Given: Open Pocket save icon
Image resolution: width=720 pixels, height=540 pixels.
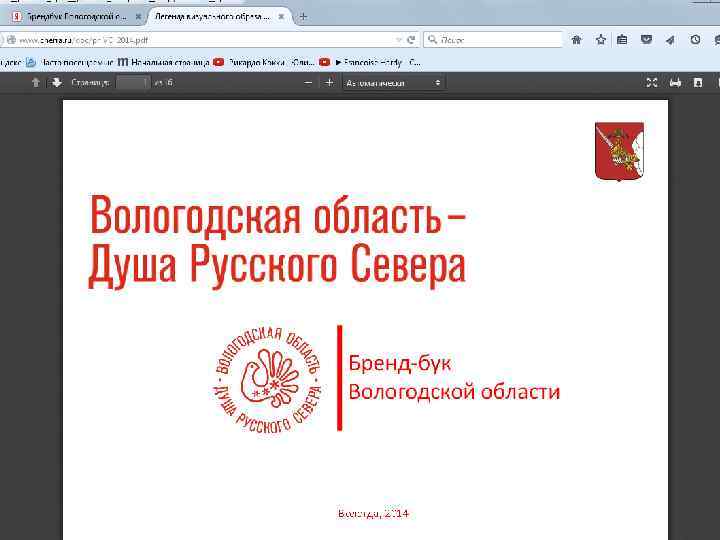Looking at the screenshot, I should point(646,40).
